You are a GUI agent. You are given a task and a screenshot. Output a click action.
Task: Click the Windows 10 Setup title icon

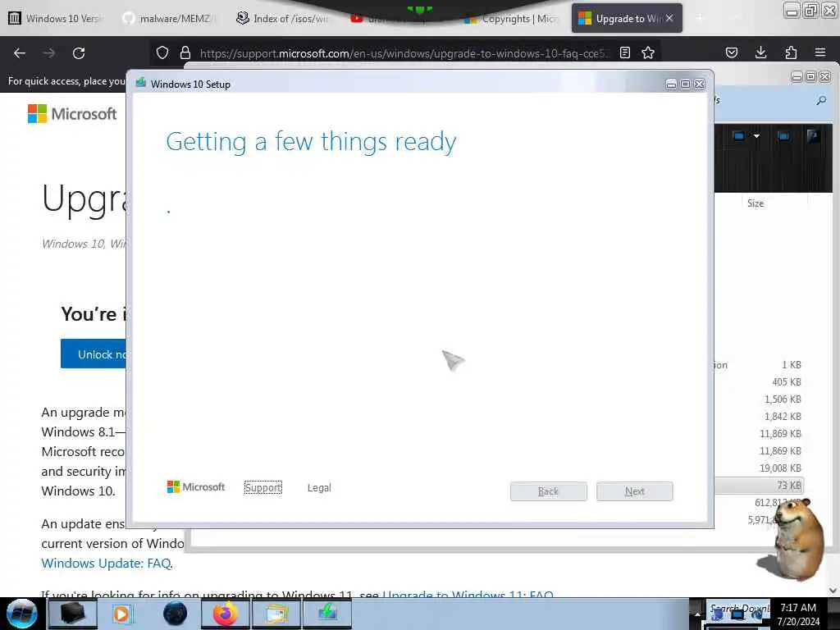point(141,83)
